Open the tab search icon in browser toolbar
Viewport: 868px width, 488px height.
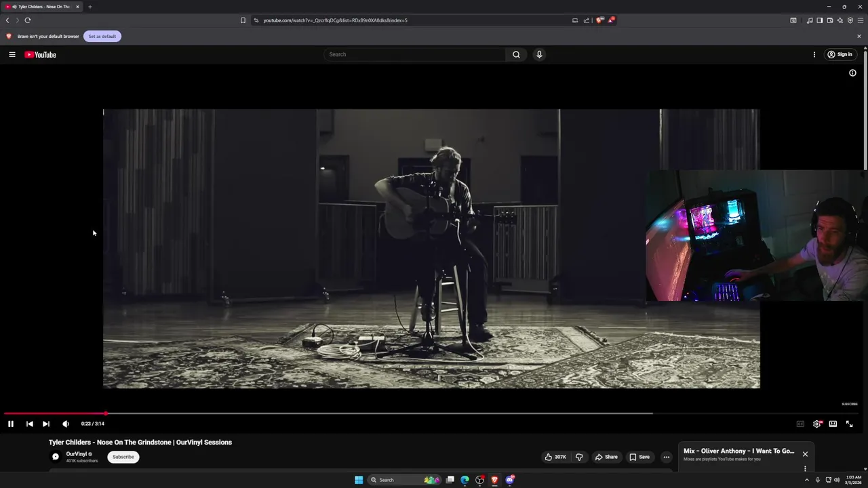point(793,20)
